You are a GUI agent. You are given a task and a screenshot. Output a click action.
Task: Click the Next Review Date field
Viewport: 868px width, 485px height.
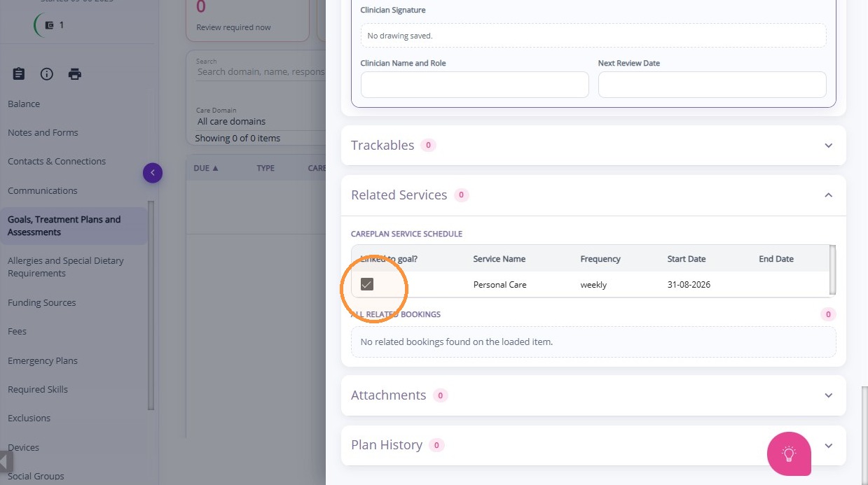712,85
